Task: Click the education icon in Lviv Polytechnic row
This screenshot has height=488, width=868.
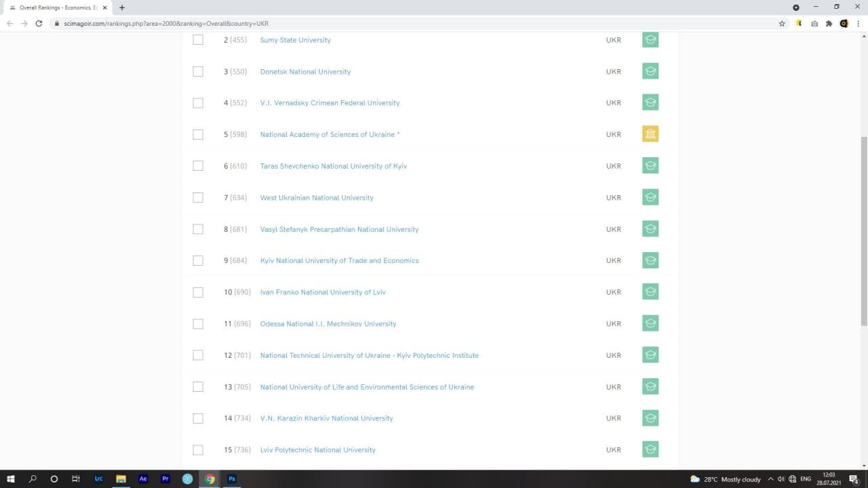Action: tap(650, 449)
